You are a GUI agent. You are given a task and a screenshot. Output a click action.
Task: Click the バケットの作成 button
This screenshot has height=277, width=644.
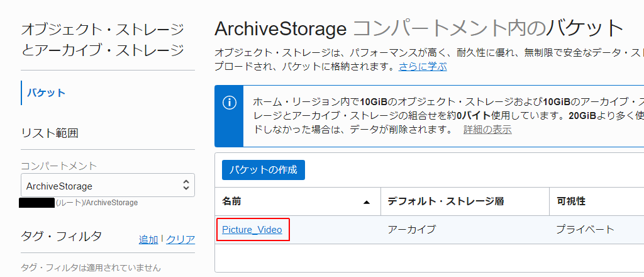point(264,170)
